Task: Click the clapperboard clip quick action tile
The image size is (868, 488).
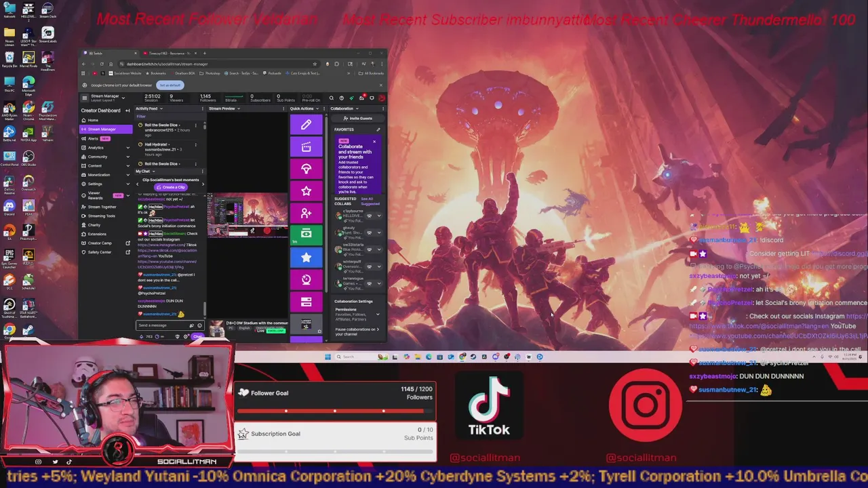Action: point(306,147)
